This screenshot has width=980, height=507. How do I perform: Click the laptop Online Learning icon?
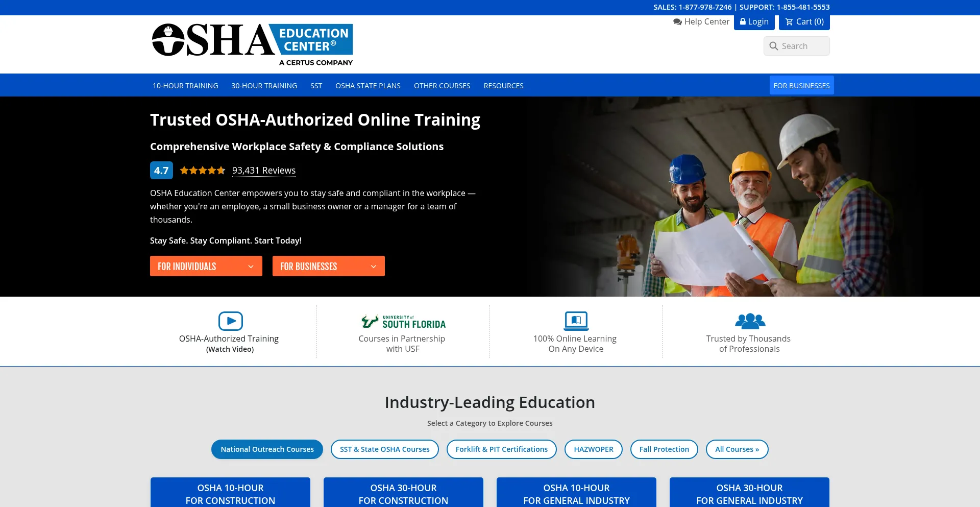(576, 321)
